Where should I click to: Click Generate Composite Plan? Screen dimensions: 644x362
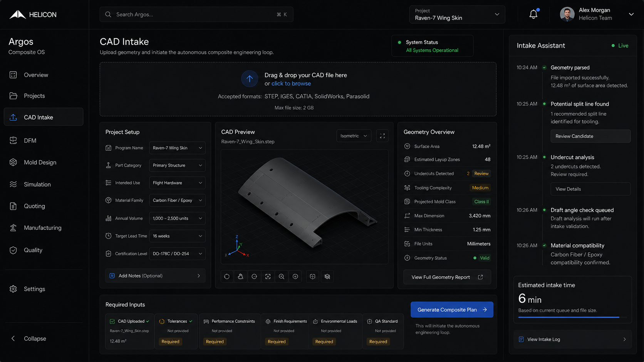pyautogui.click(x=452, y=310)
